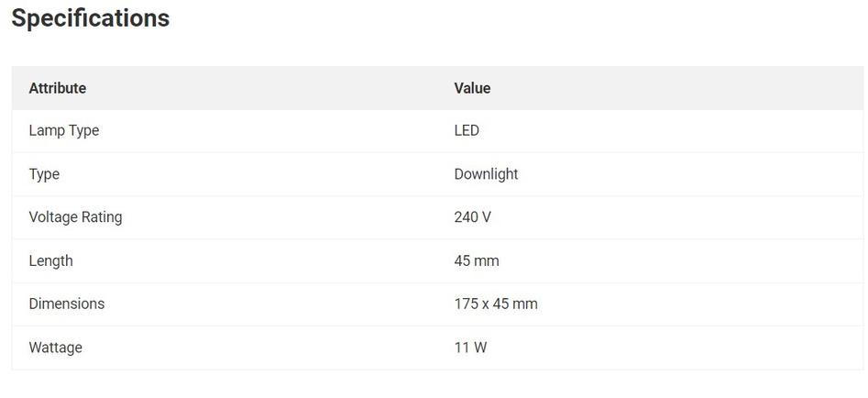868x398 pixels.
Task: Click the 45 mm length value
Action: (x=477, y=260)
